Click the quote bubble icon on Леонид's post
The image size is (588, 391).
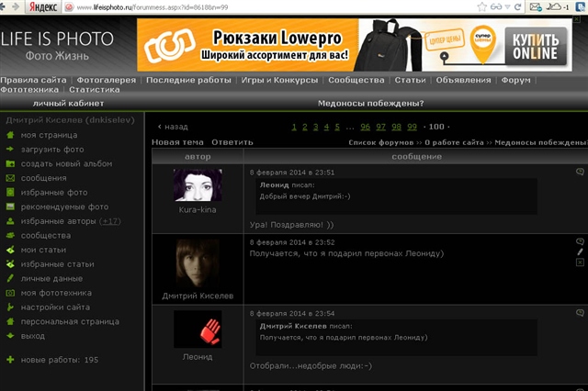[580, 313]
